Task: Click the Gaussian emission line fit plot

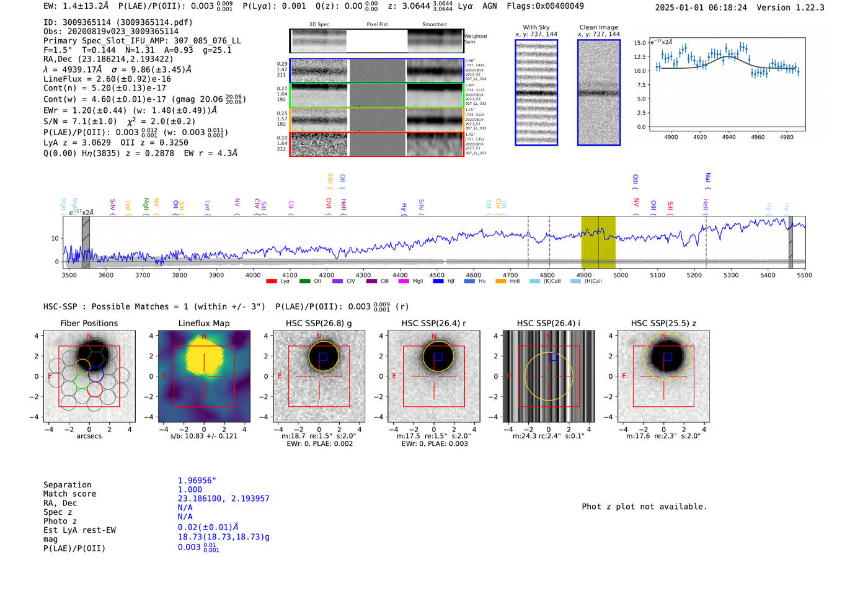Action: point(727,84)
